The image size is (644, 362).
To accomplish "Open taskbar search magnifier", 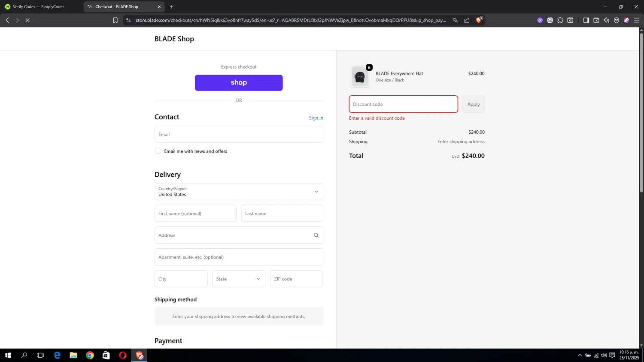I will click(24, 355).
